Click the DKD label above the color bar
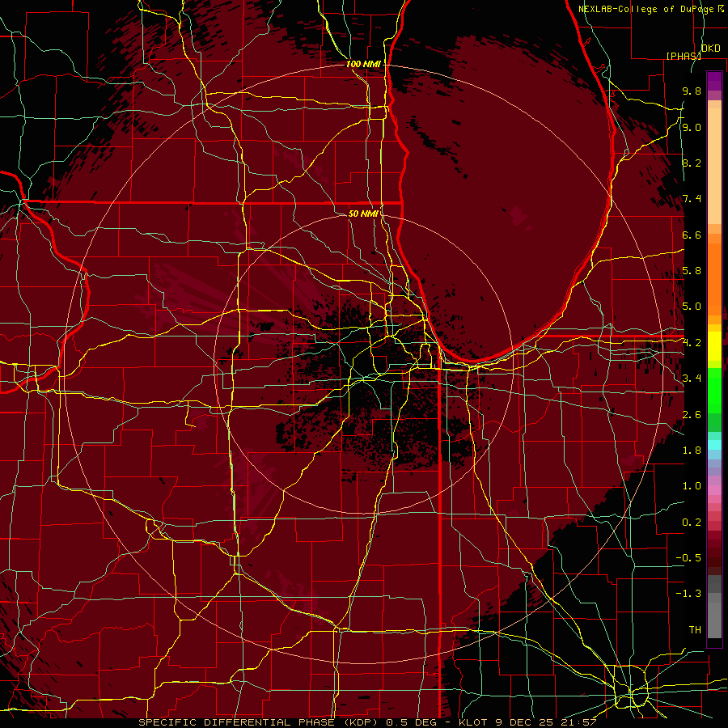This screenshot has height=728, width=728. 710,49
